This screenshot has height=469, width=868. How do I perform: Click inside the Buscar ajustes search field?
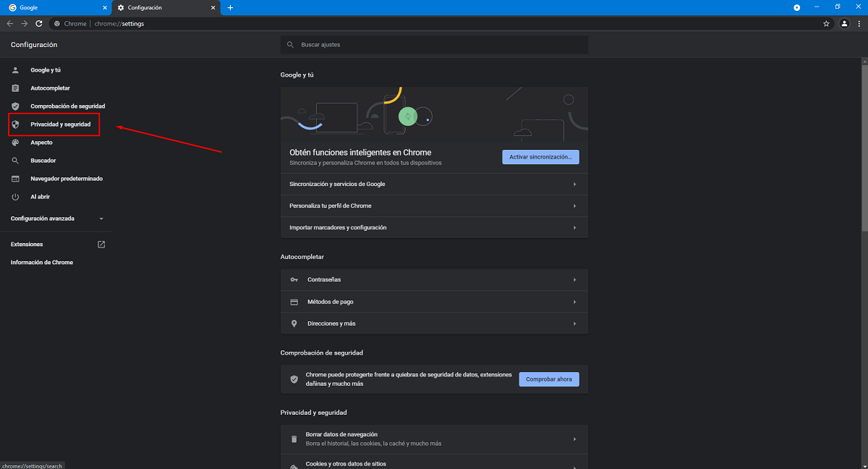(434, 45)
